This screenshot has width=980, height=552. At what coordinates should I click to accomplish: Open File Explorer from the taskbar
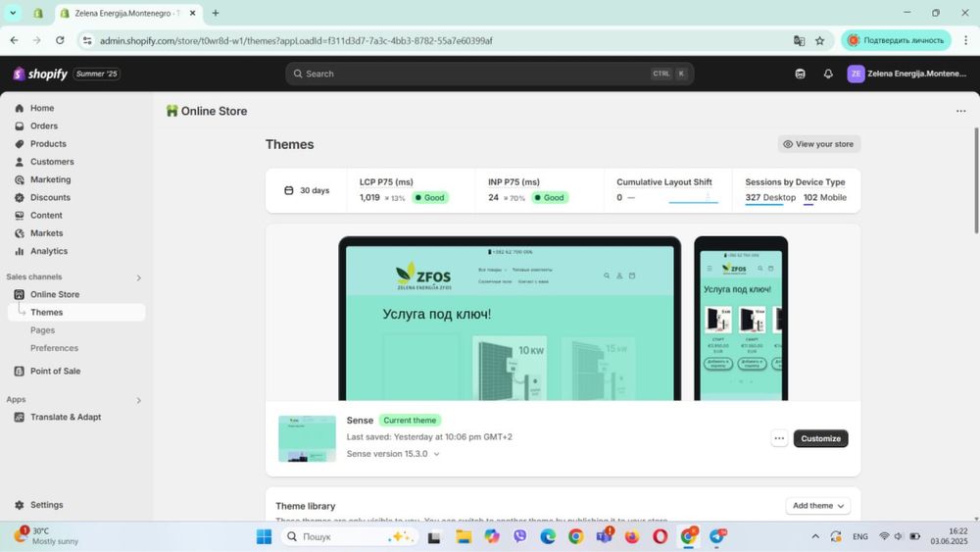[464, 536]
